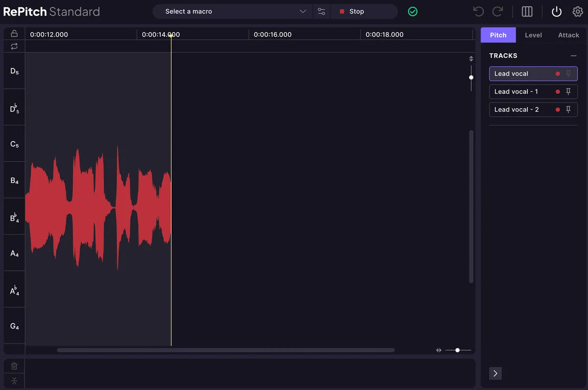Collapse the Tracks section with minus
The width and height of the screenshot is (588, 390).
pyautogui.click(x=573, y=56)
